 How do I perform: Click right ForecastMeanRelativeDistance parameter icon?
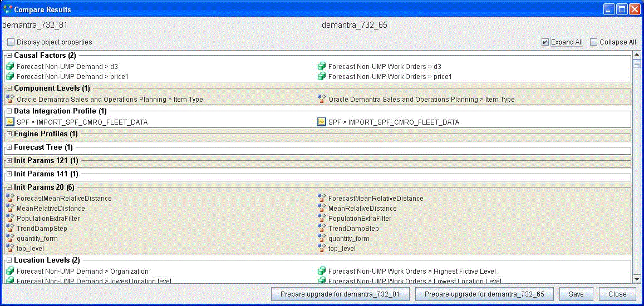click(x=322, y=199)
